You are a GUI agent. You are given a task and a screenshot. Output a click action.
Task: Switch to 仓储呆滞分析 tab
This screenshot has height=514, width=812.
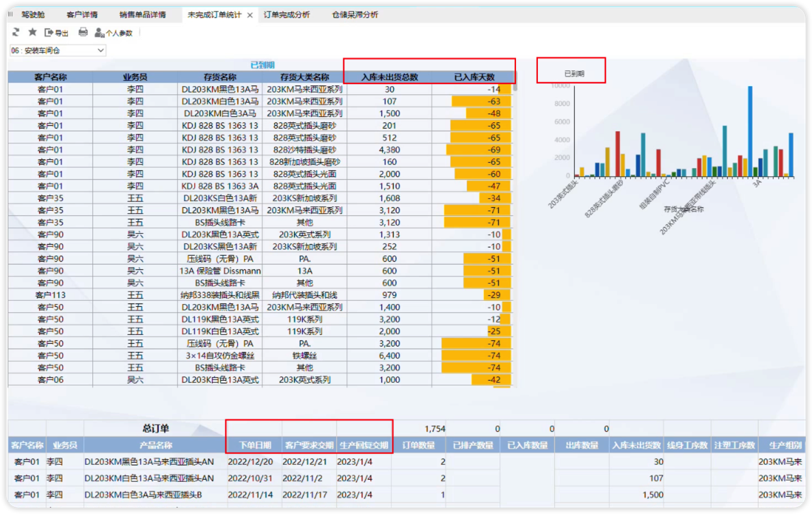(x=355, y=14)
